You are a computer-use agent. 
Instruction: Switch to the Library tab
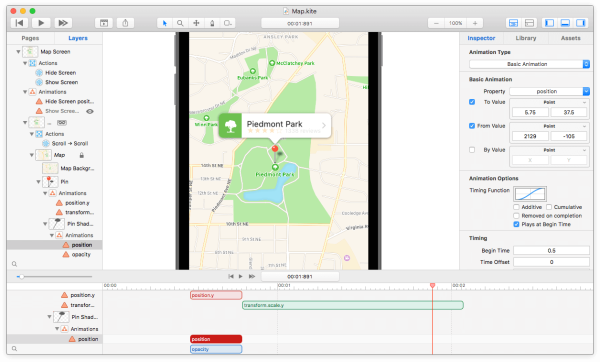(x=526, y=38)
